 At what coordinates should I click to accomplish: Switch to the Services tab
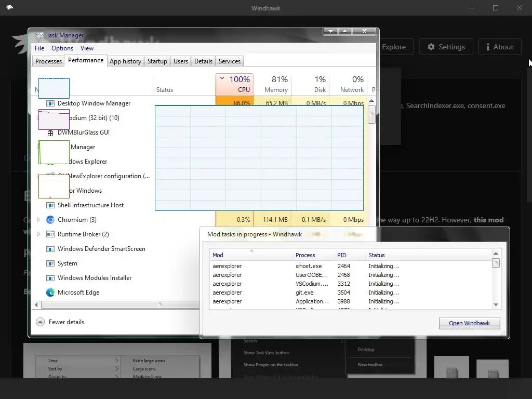pyautogui.click(x=229, y=61)
